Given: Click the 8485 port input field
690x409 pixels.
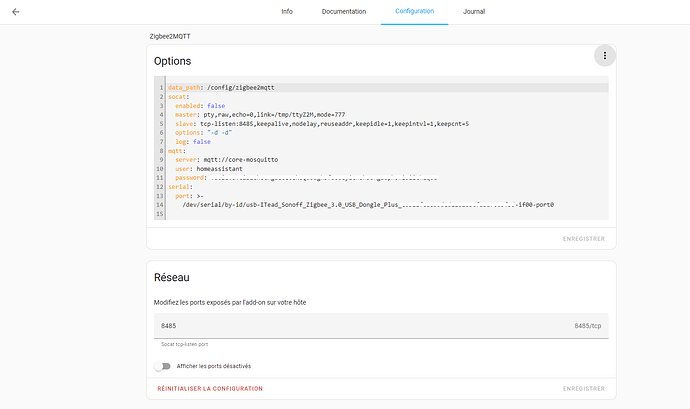Looking at the screenshot, I should pos(381,326).
